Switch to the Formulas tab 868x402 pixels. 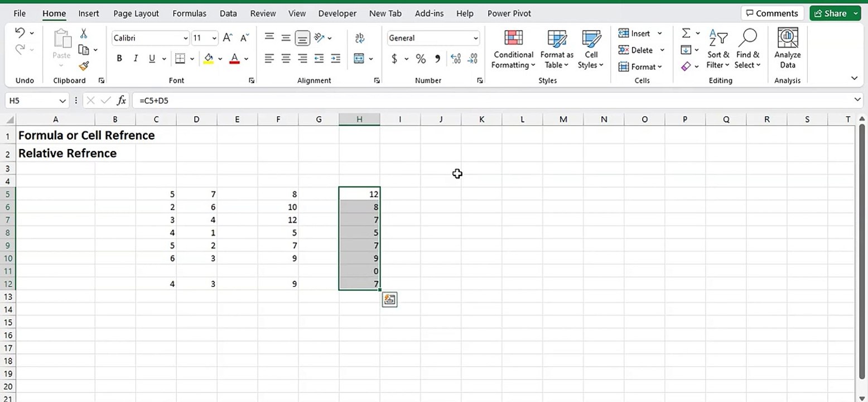click(x=189, y=13)
